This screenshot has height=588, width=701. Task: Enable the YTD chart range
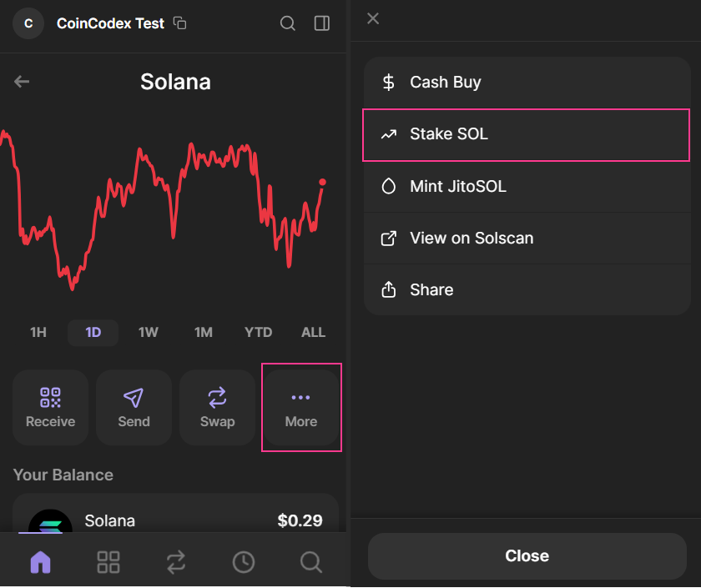(x=258, y=332)
